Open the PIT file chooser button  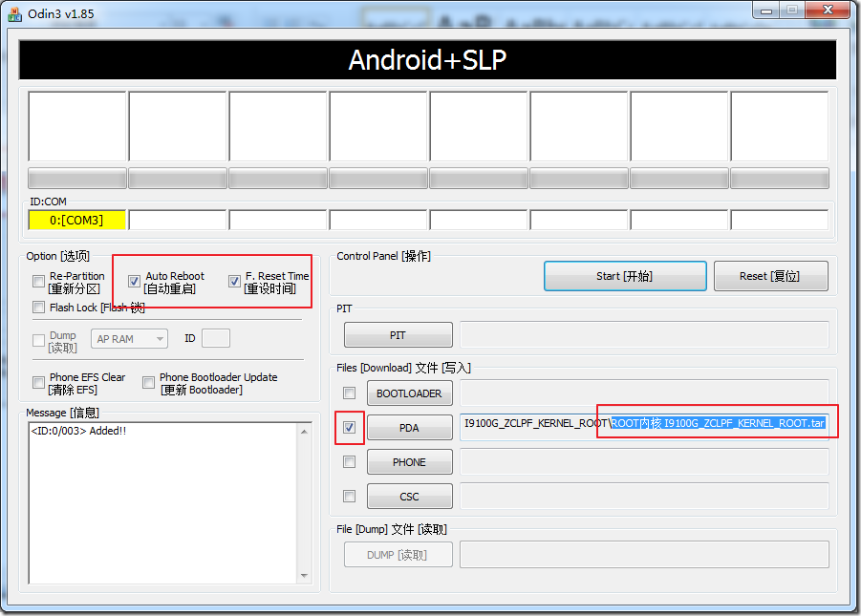click(398, 335)
